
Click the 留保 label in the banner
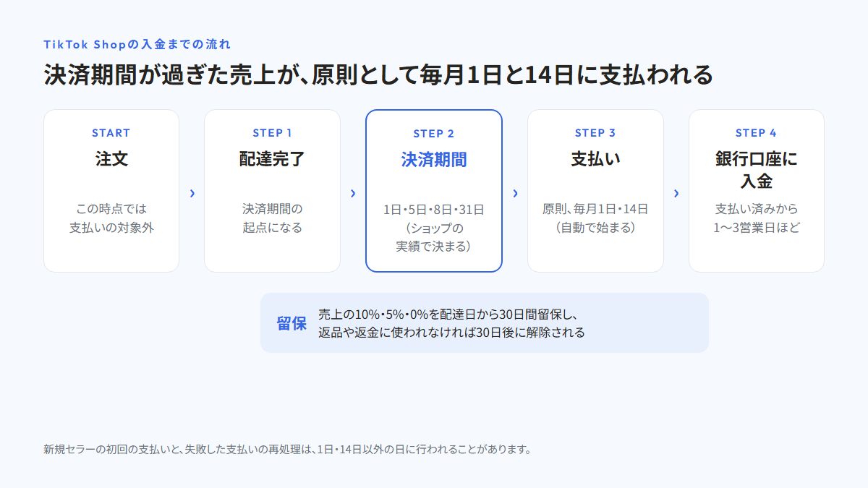292,323
